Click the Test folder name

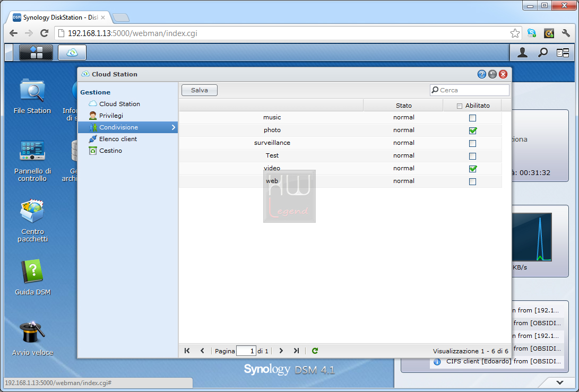coord(272,155)
